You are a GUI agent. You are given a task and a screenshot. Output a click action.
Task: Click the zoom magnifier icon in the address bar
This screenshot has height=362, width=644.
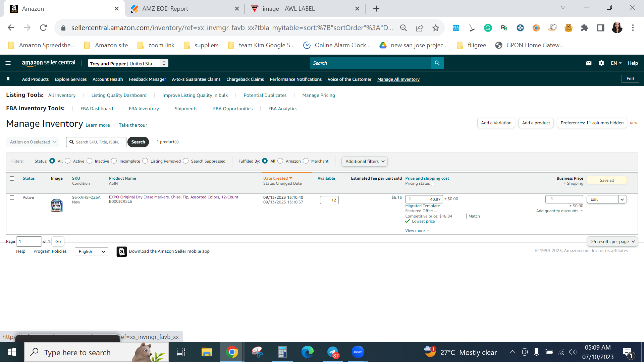(404, 28)
